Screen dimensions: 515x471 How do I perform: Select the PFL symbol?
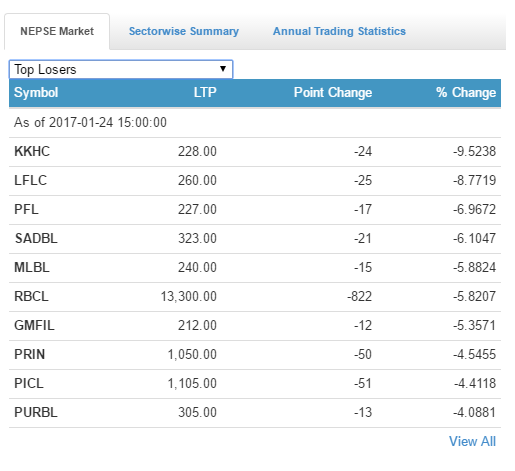tap(26, 209)
